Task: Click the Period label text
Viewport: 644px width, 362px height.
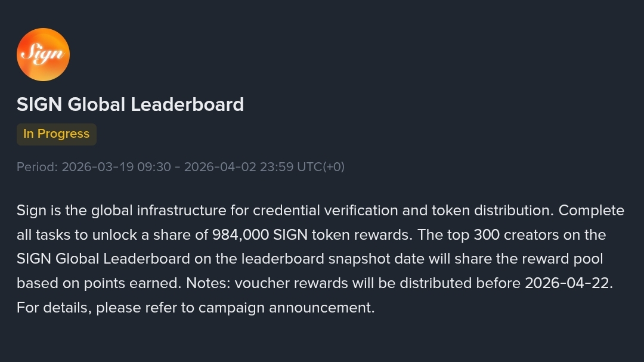Action: point(37,167)
